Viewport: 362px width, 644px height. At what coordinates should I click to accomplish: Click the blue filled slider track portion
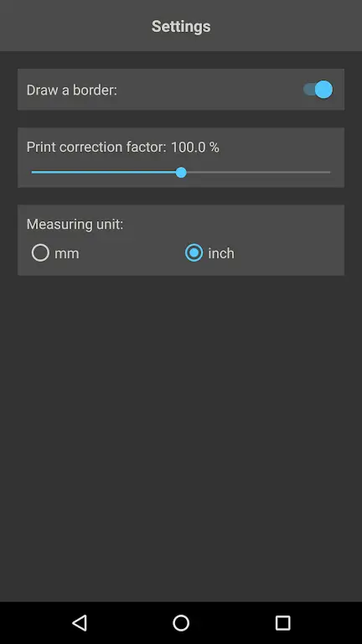104,172
